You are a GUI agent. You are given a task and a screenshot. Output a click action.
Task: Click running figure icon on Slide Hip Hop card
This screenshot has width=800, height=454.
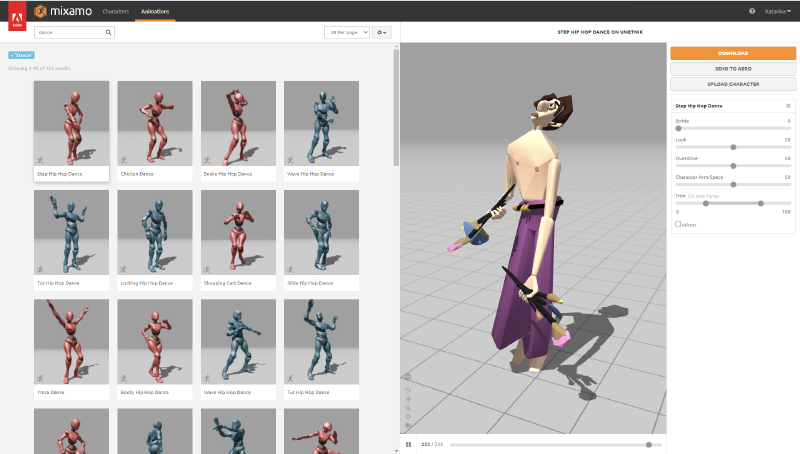[x=290, y=269]
